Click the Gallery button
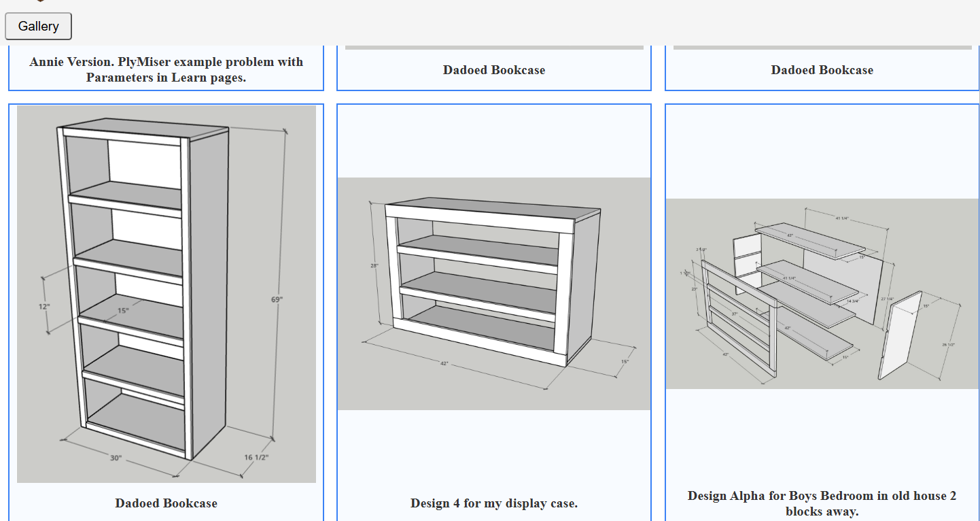The image size is (980, 521). pos(38,26)
